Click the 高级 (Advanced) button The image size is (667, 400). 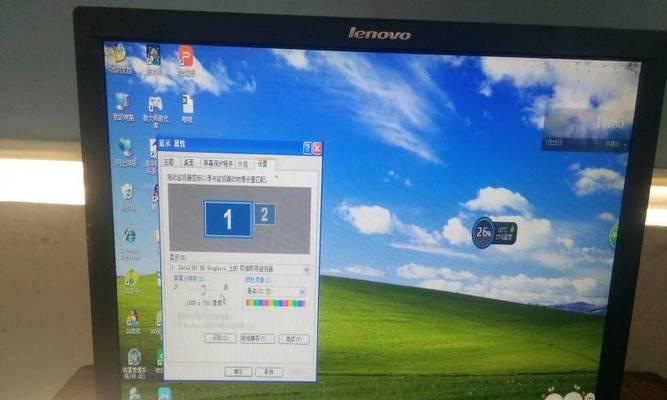pyautogui.click(x=294, y=340)
